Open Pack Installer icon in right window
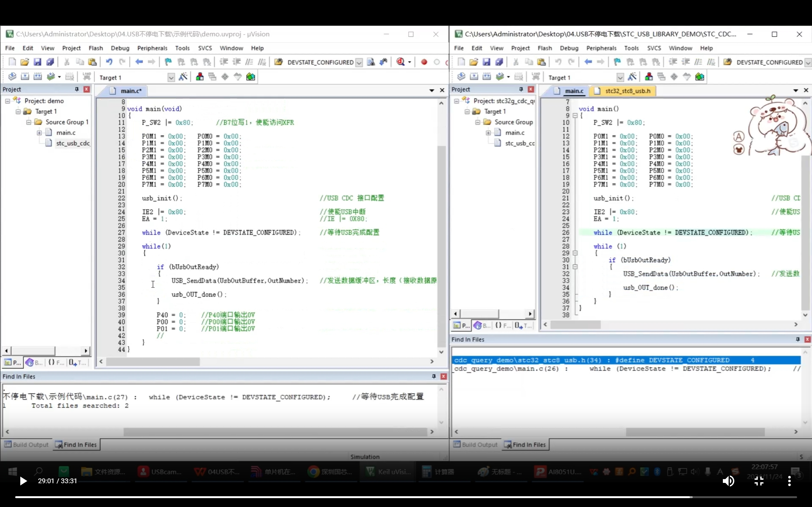The image size is (812, 507). click(x=700, y=77)
